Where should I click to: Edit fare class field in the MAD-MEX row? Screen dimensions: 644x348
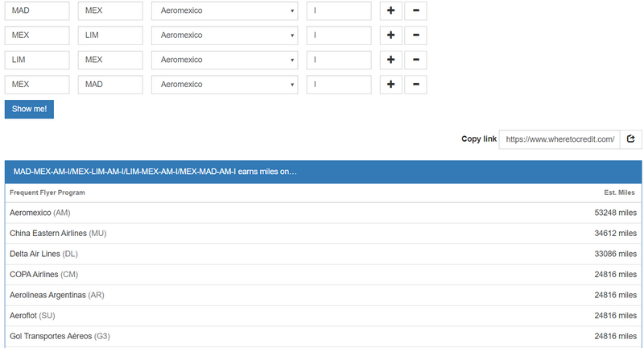pos(339,10)
